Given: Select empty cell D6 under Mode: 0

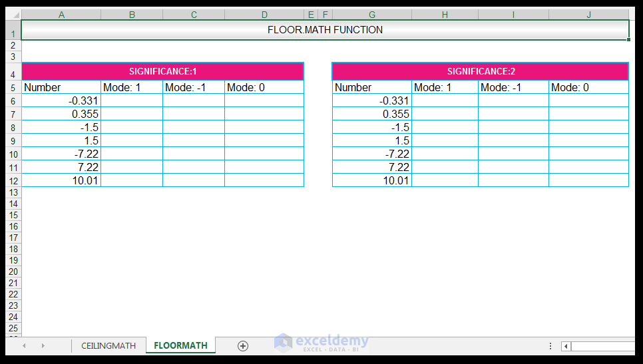Looking at the screenshot, I should pos(264,100).
